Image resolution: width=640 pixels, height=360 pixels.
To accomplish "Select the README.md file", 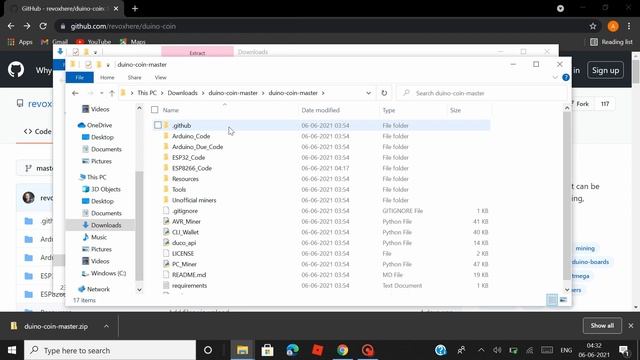I will 189,275.
